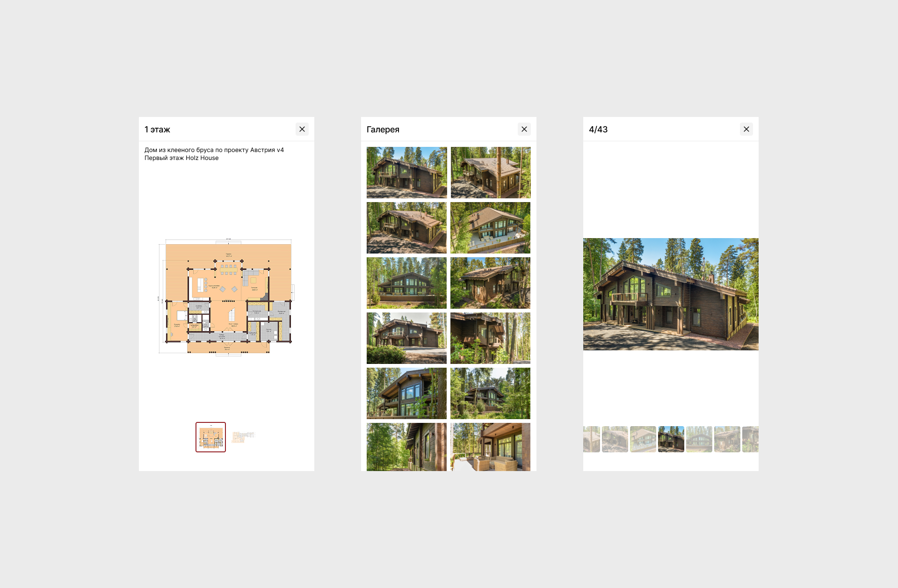The width and height of the screenshot is (898, 588).
Task: Close the 'Галерея' gallery panel
Action: [x=524, y=129]
